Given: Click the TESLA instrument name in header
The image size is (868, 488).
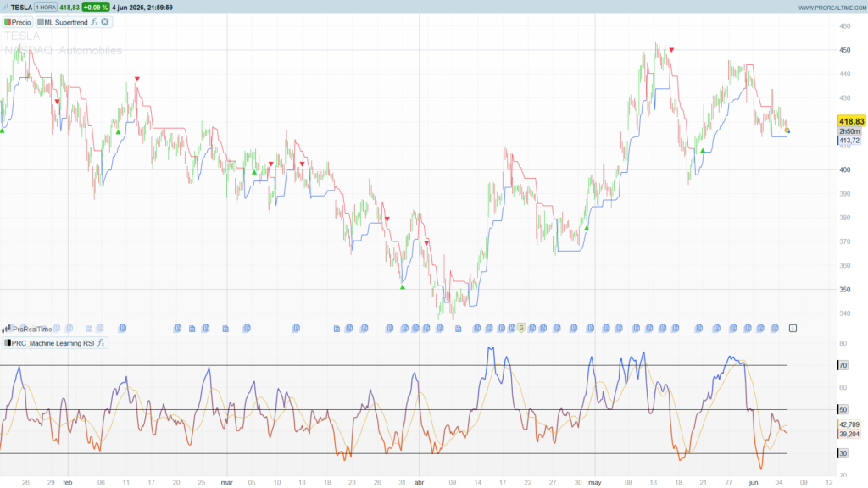Looking at the screenshot, I should click(21, 7).
